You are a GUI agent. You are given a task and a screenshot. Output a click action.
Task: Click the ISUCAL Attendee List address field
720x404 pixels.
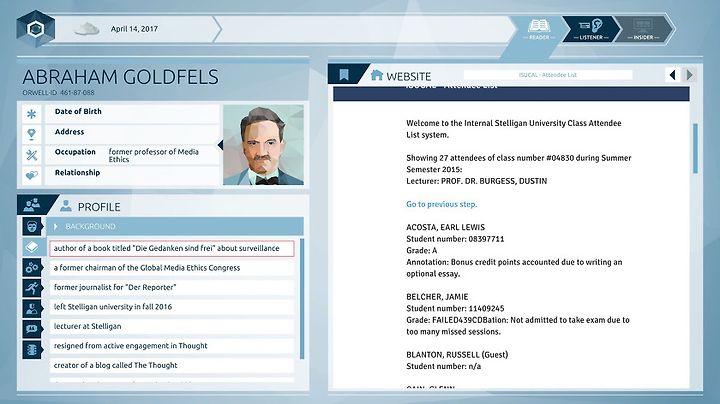coord(548,75)
